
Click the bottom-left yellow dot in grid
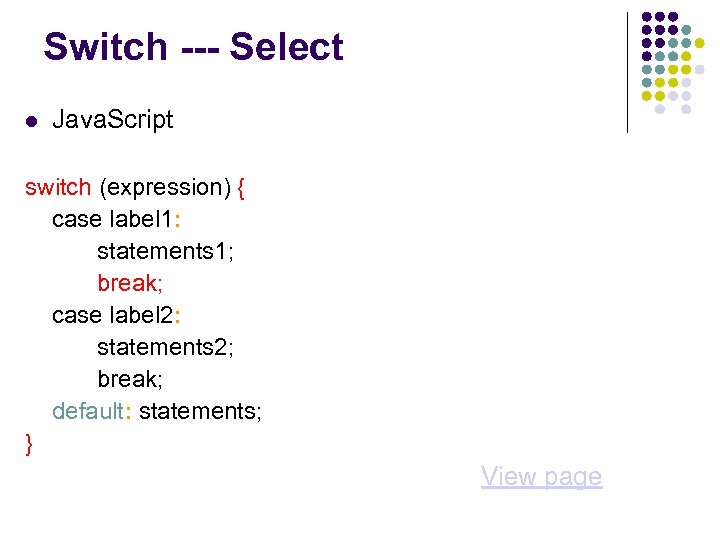pos(647,96)
